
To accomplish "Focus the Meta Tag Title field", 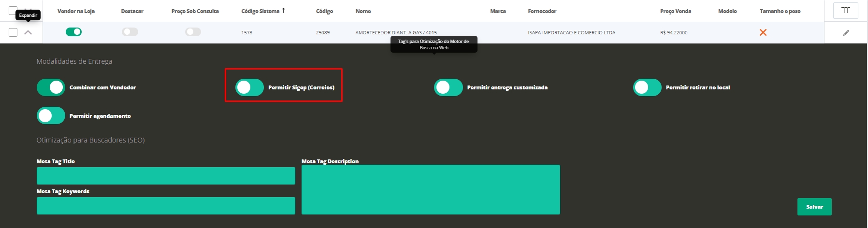I will [x=166, y=176].
